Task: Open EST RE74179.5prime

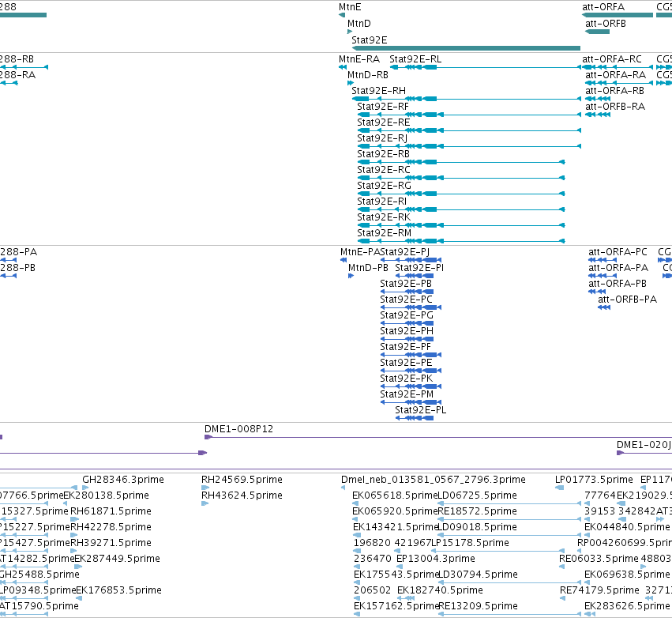Action: [599, 590]
